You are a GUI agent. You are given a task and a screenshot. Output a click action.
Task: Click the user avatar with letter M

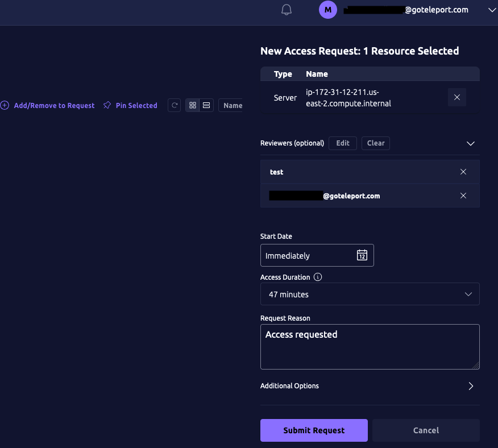[x=328, y=10]
